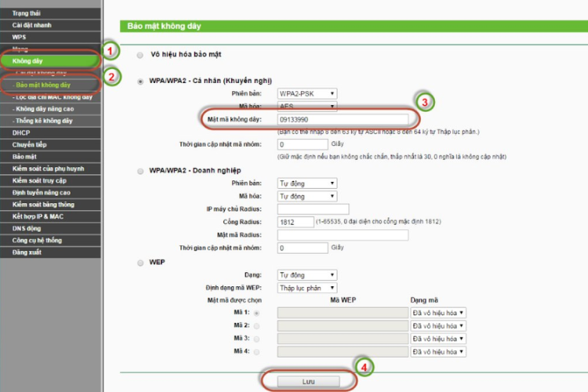This screenshot has height=392, width=588.
Task: Click Cá nhân group key update field
Action: 303,144
